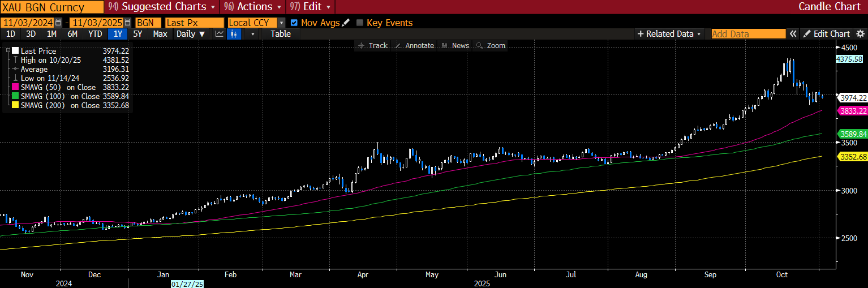This screenshot has height=288, width=868.
Task: Switch to line chart type icon
Action: 220,34
